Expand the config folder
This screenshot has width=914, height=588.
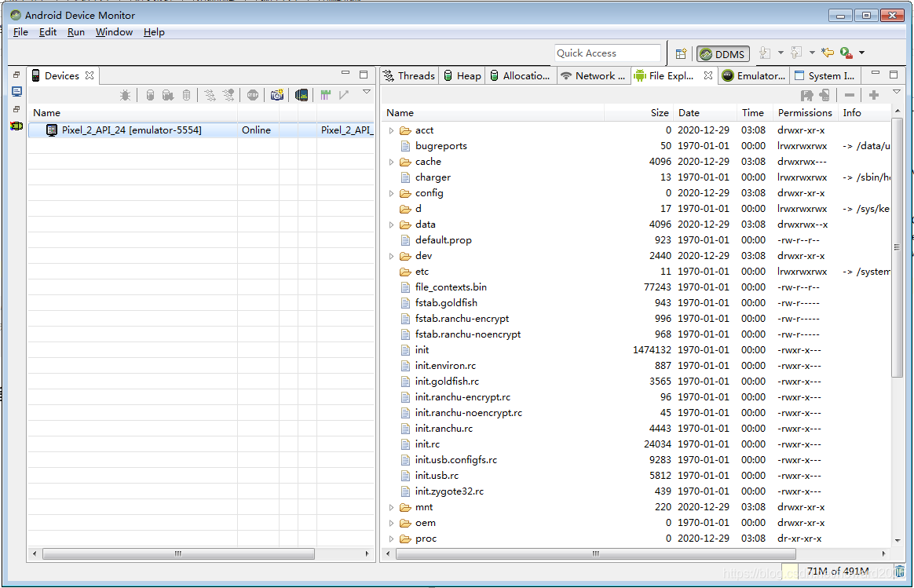point(391,193)
